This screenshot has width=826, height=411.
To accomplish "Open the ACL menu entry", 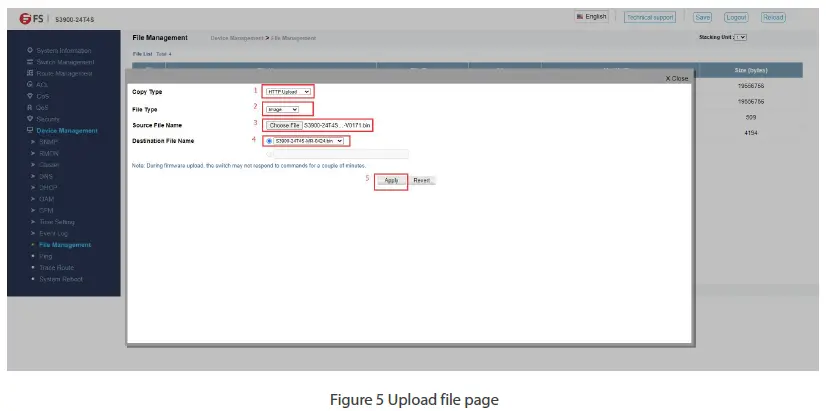I will [42, 85].
